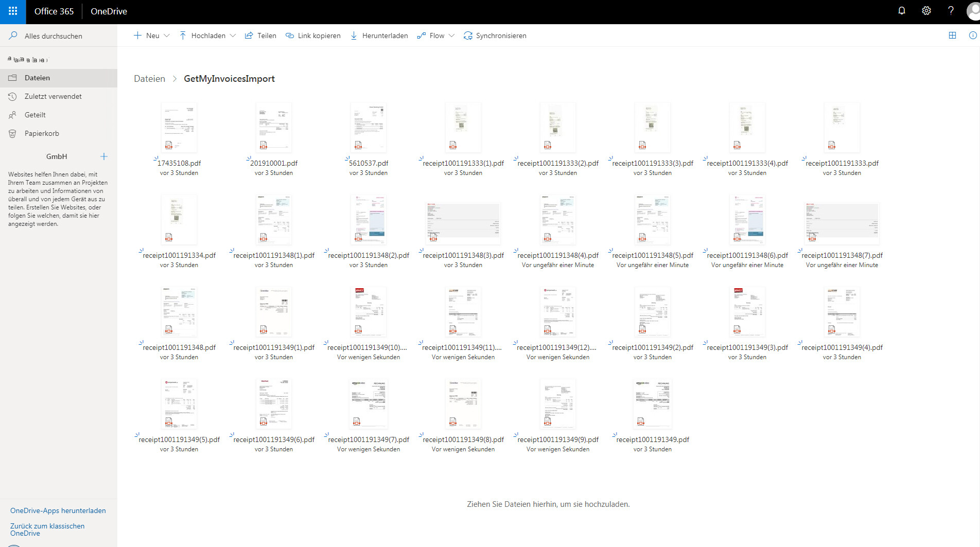Open the details info pane icon

point(973,36)
